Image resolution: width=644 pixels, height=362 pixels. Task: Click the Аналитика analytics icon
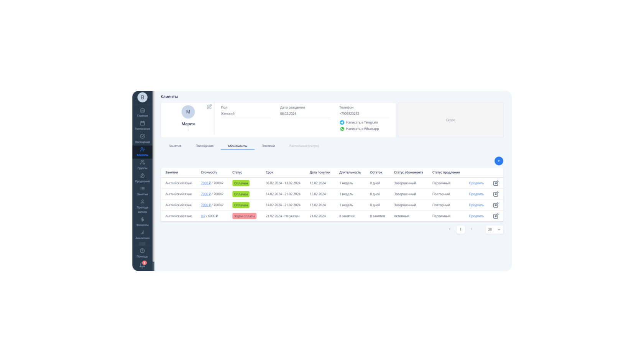(142, 232)
